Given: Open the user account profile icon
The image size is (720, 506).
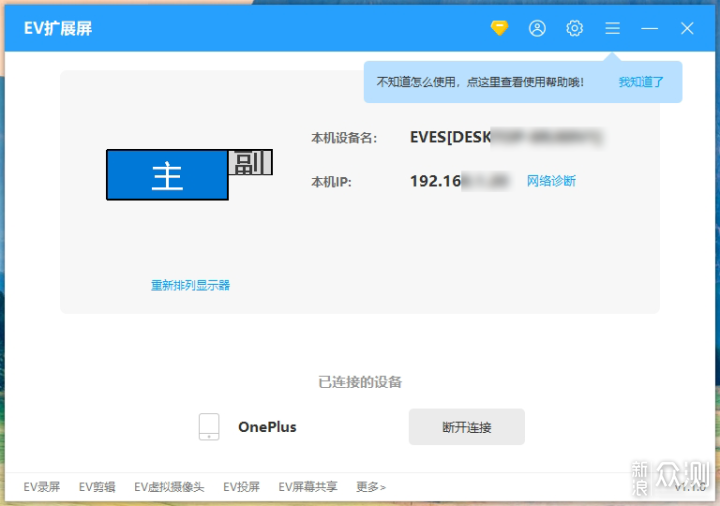Looking at the screenshot, I should pyautogui.click(x=537, y=28).
